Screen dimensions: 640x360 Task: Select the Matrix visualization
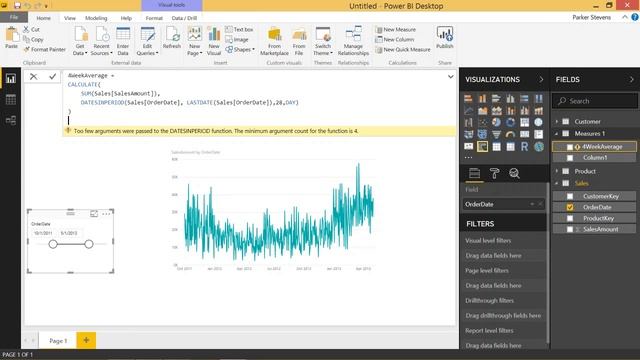[511, 147]
